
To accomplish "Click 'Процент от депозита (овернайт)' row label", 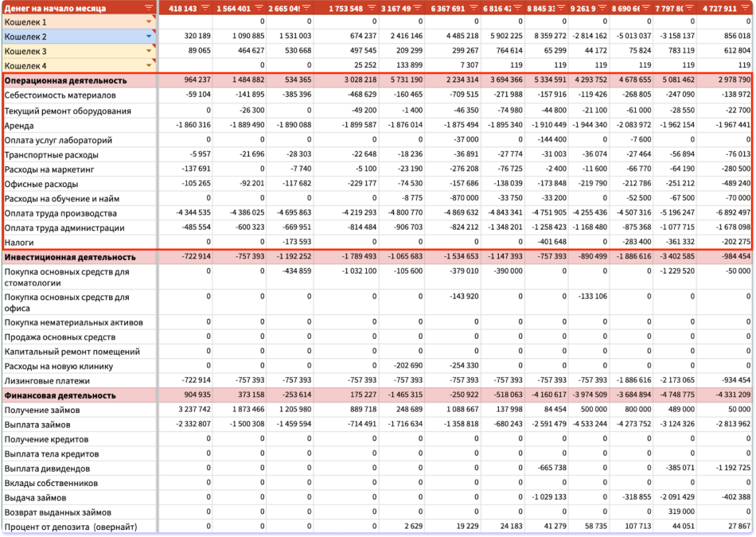I will [71, 527].
